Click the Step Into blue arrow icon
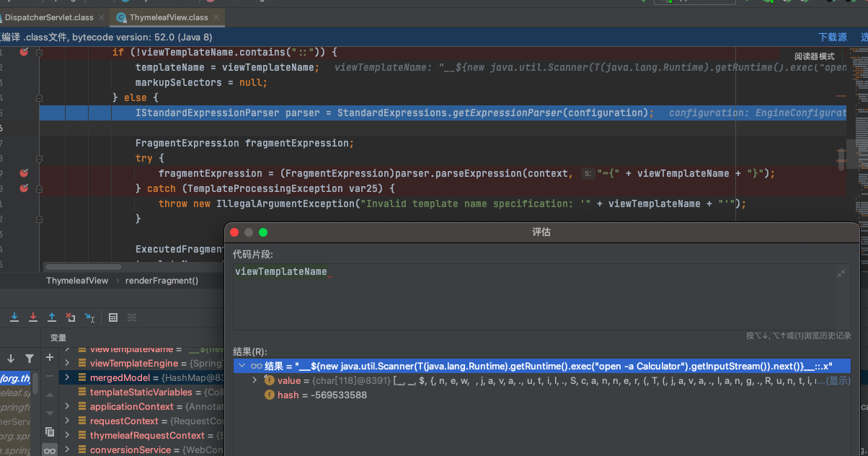 (14, 317)
